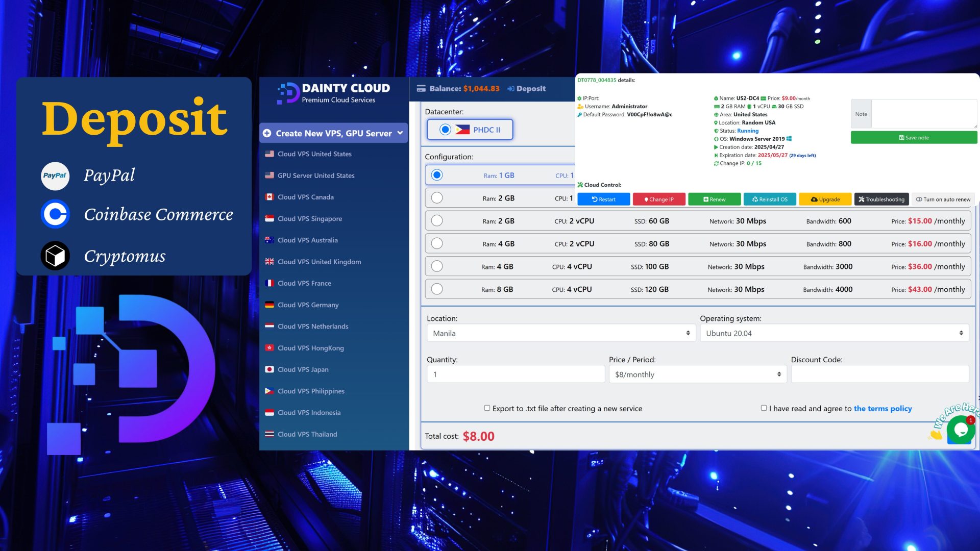
Task: Open Cloud VPS Thailand menu item
Action: pyautogui.click(x=307, y=434)
